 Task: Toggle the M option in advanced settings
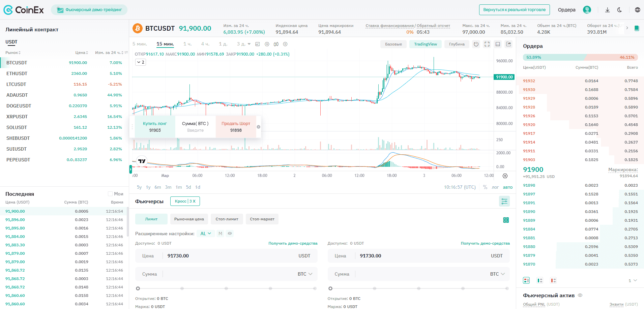click(221, 234)
